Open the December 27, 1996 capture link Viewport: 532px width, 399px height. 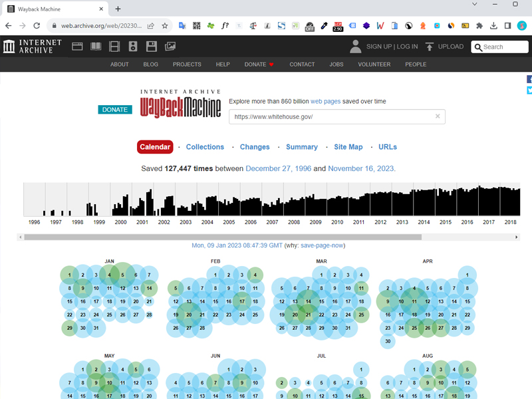[278, 169]
